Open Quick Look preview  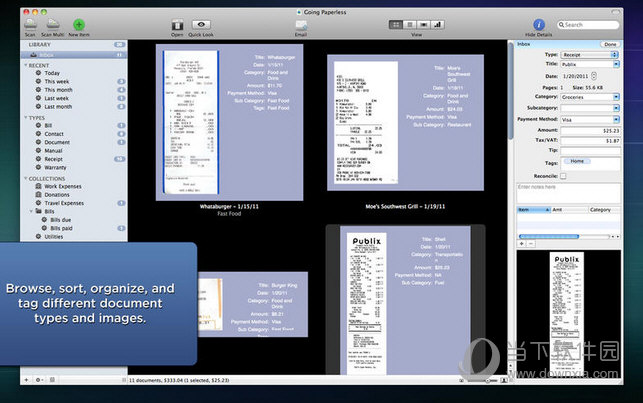201,25
